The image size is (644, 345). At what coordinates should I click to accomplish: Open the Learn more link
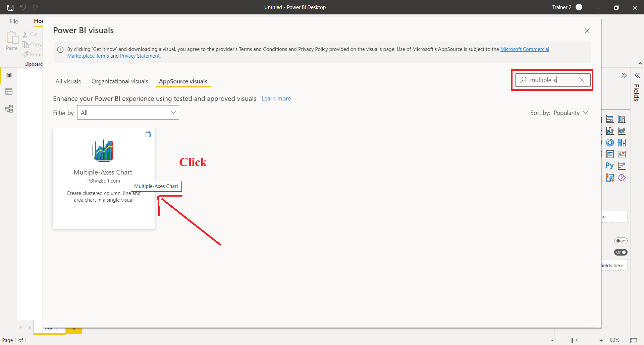(x=276, y=98)
